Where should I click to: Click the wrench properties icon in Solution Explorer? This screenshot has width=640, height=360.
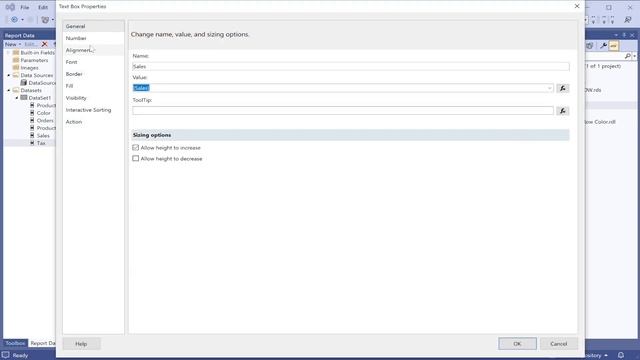[x=603, y=46]
